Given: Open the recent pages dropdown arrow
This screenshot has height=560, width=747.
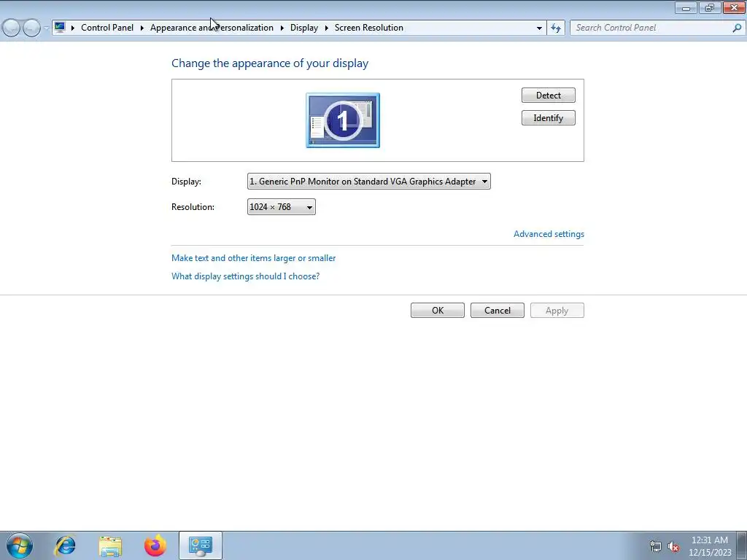Looking at the screenshot, I should coord(46,28).
